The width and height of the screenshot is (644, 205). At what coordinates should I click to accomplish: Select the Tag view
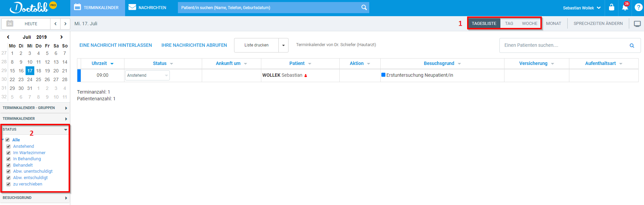509,23
